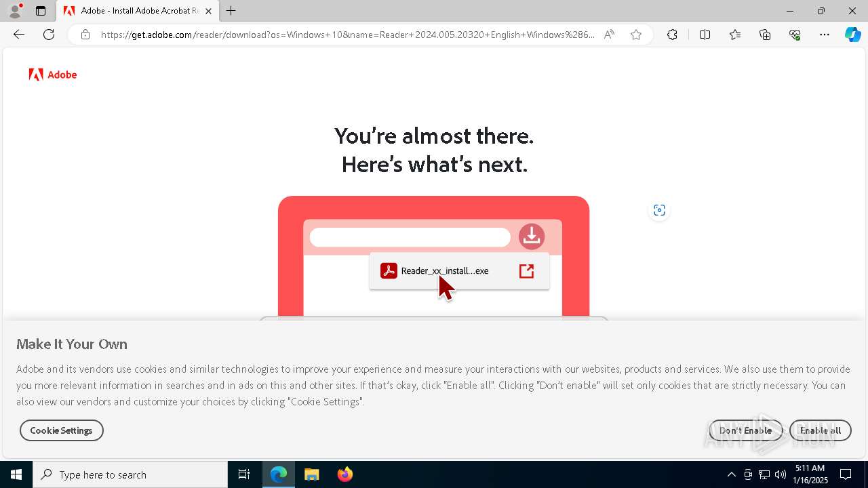The image size is (868, 488).
Task: Open Task View on the taskbar
Action: point(244,474)
